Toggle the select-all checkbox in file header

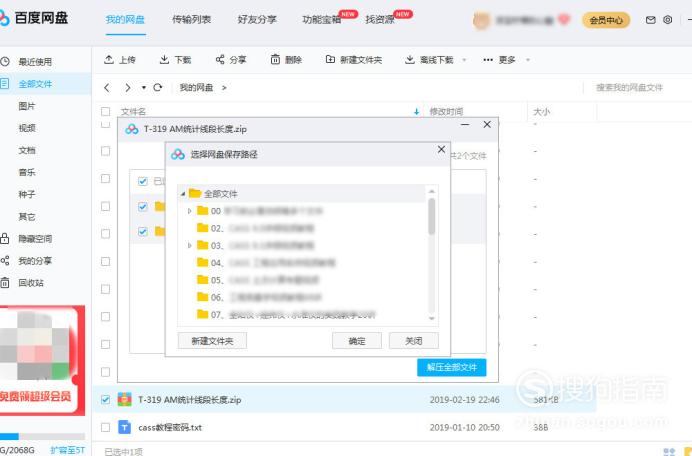point(105,111)
